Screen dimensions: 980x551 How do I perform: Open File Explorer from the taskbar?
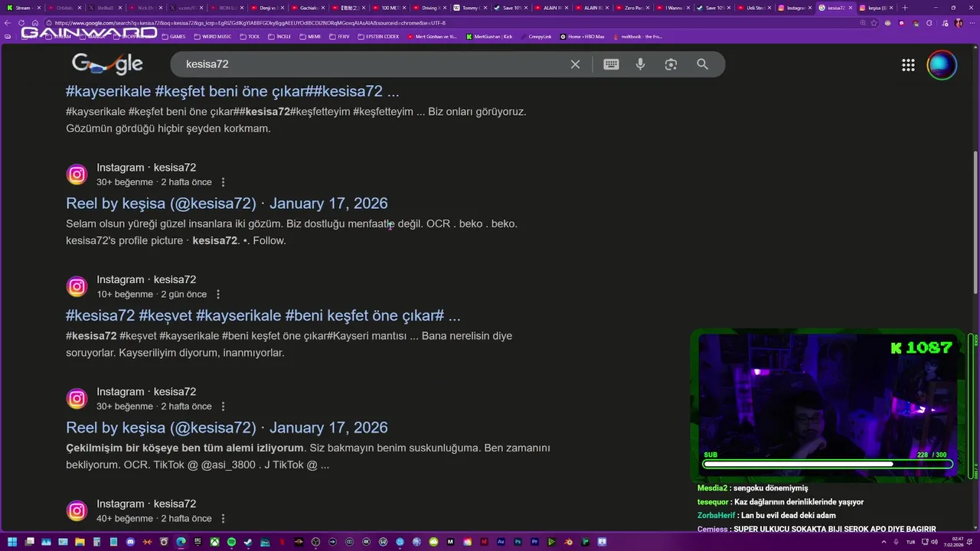80,542
